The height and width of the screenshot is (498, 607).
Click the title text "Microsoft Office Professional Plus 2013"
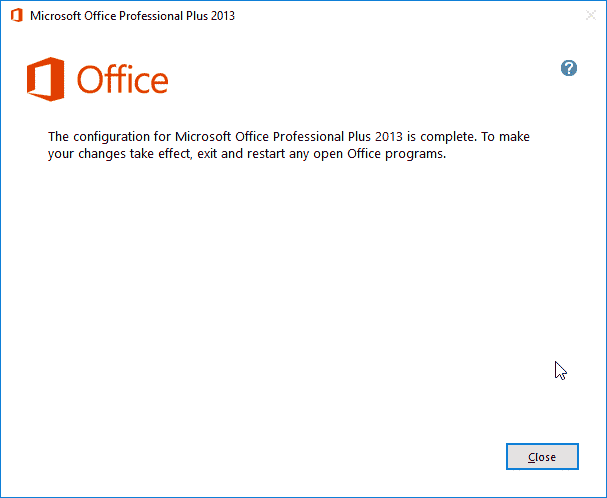(132, 16)
